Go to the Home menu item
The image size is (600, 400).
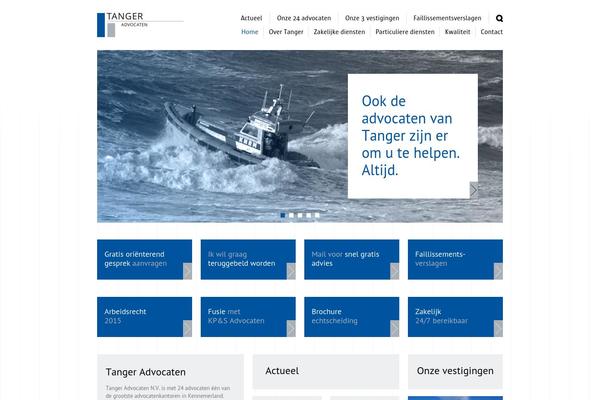249,32
